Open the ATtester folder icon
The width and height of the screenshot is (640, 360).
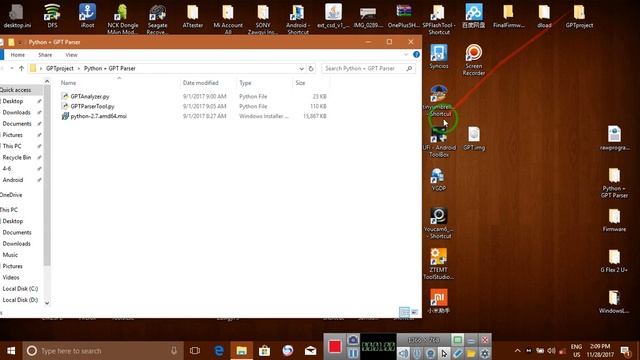(193, 16)
